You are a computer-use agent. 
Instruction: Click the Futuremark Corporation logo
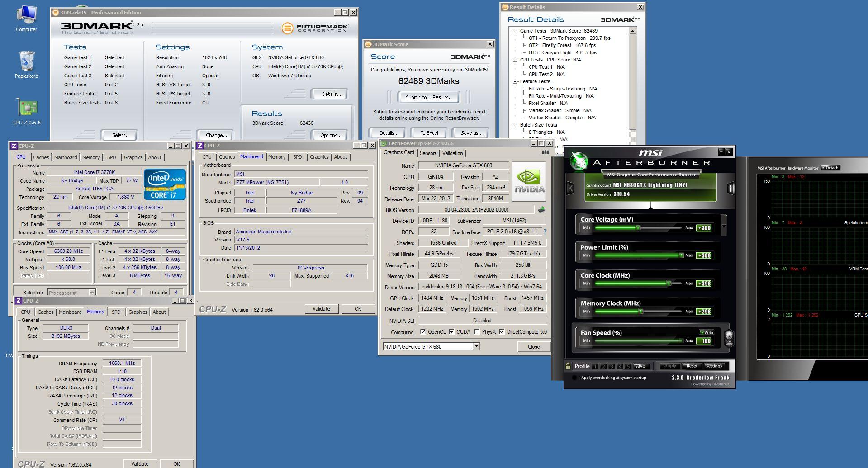[x=315, y=28]
